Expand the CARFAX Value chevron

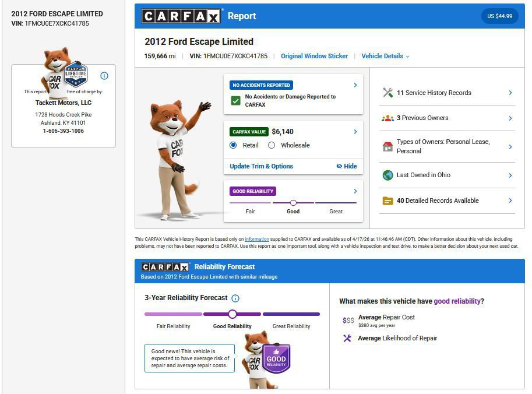(355, 131)
